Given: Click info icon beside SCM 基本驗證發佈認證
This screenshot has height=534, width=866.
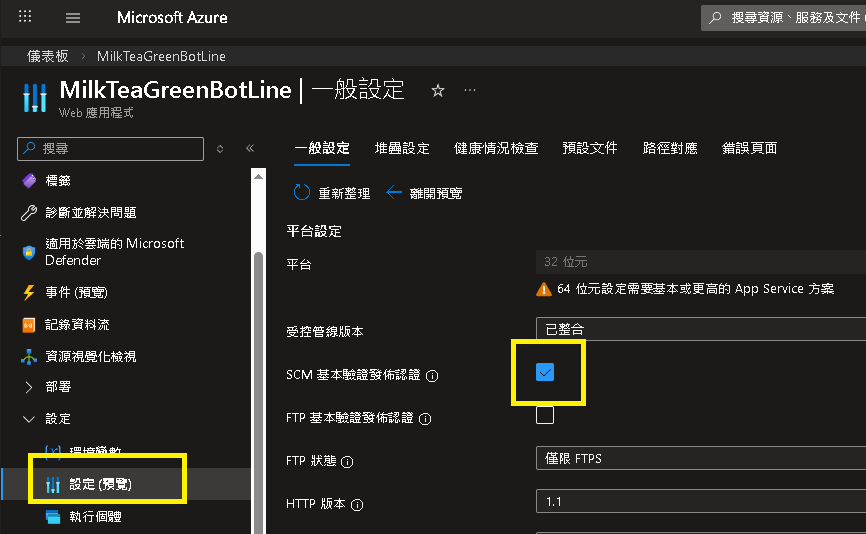Looking at the screenshot, I should click(433, 376).
